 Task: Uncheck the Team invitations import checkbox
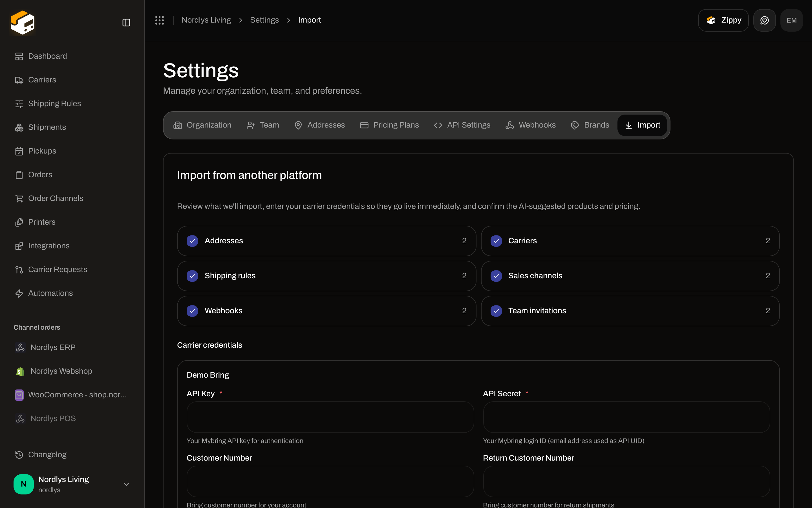pos(496,311)
